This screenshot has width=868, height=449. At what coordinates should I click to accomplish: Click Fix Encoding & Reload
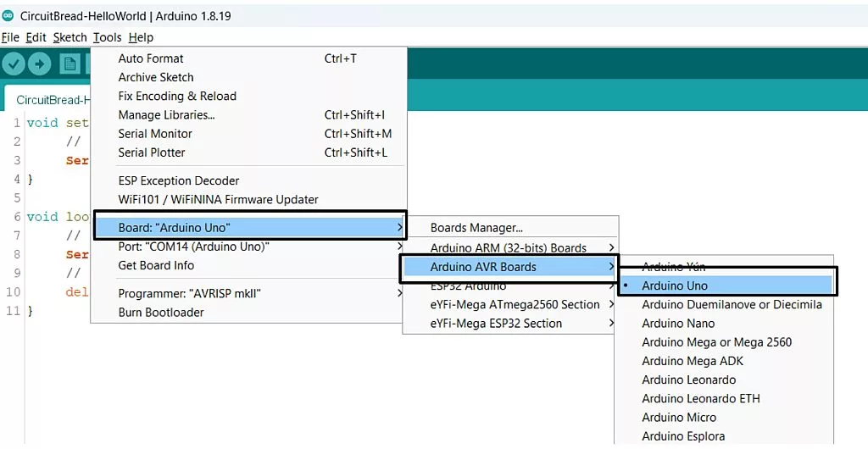click(x=248, y=97)
